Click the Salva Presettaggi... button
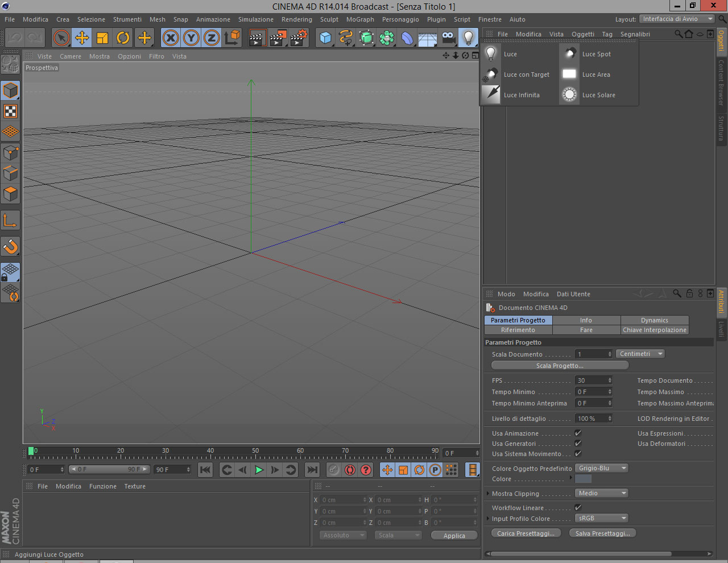 [x=603, y=533]
